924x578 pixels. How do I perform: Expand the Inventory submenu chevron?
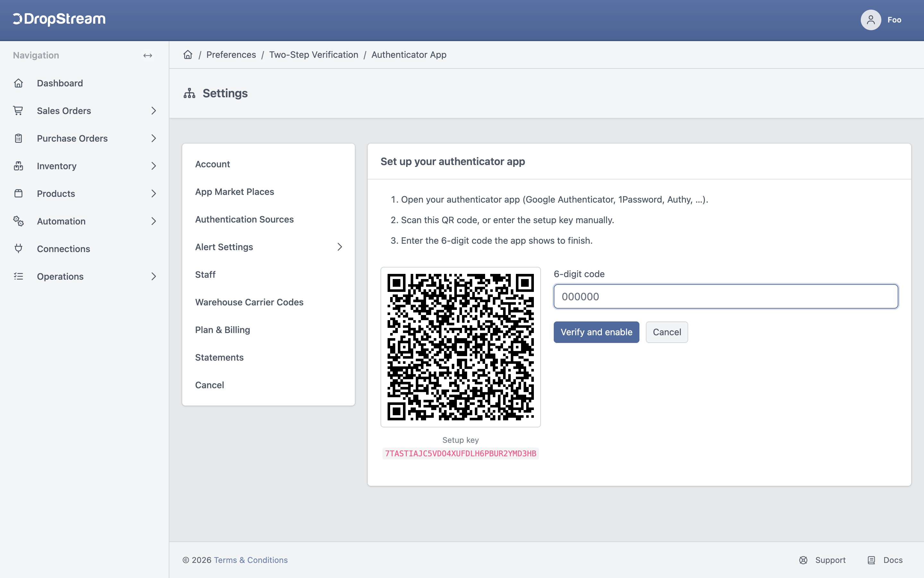(x=153, y=166)
